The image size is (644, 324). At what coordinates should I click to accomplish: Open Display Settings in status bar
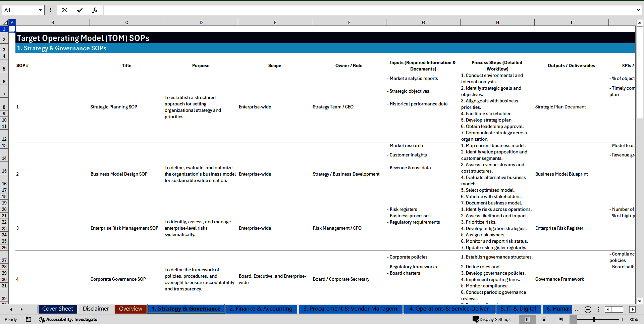(x=492, y=319)
